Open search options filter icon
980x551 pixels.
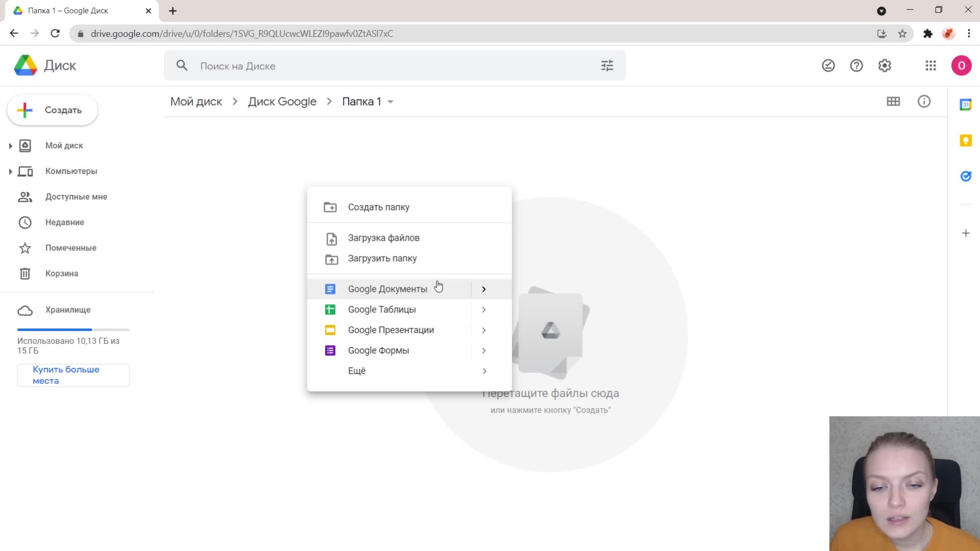[x=607, y=66]
